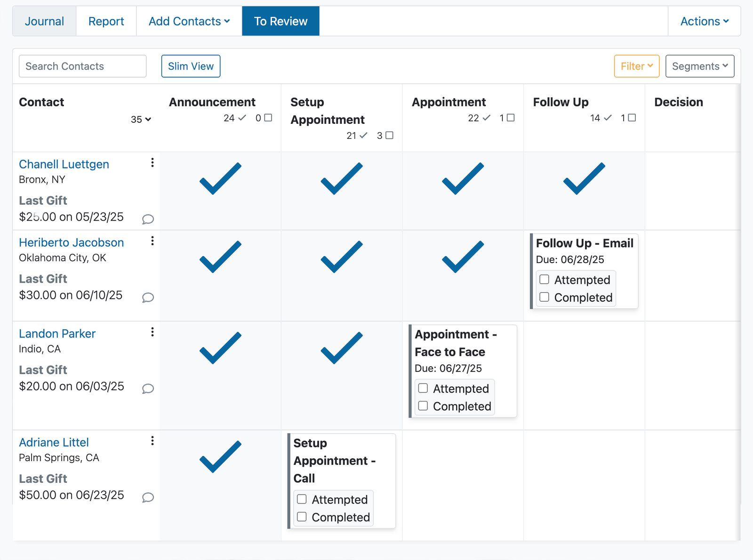
Task: Check Attempted on Follow Up - Email card
Action: click(545, 279)
